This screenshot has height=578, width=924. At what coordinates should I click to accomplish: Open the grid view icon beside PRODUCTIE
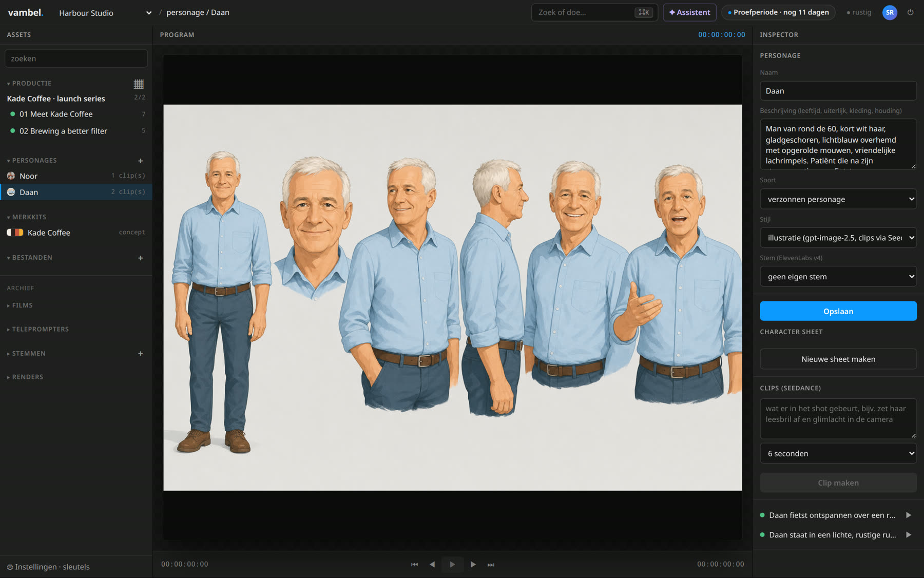coord(139,84)
